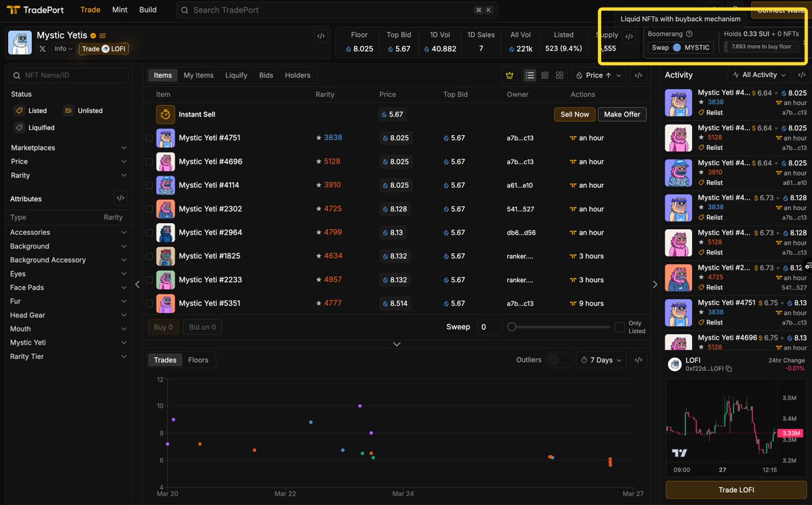Click Trade LOFI badge under collection name
This screenshot has height=505, width=812.
pos(104,49)
